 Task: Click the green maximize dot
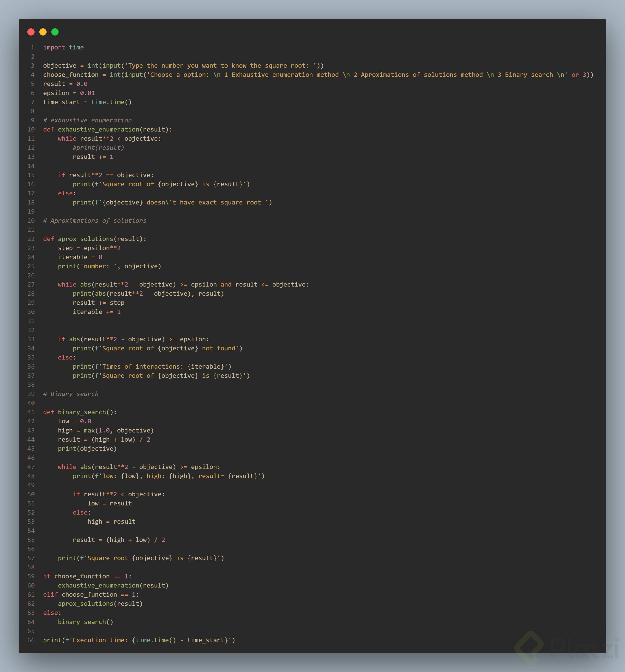55,32
